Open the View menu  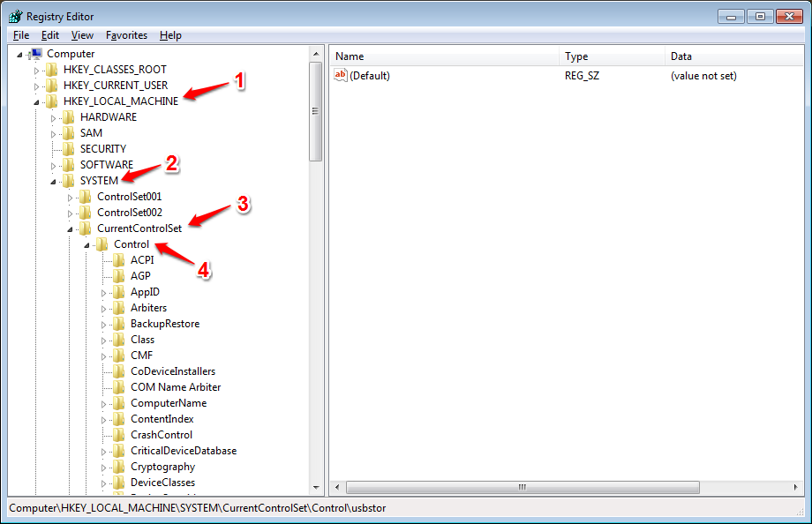pyautogui.click(x=82, y=35)
